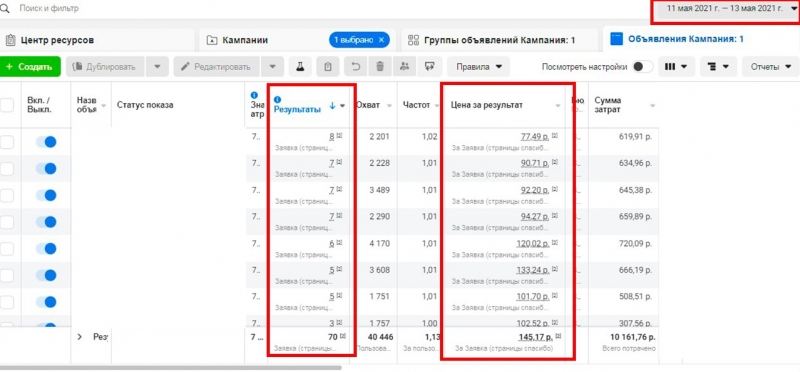Click the people audience icon in toolbar

(x=405, y=67)
